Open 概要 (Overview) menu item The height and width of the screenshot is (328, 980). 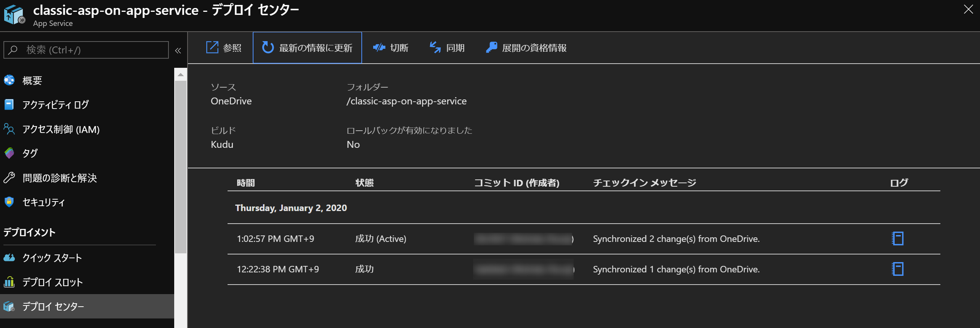87,80
